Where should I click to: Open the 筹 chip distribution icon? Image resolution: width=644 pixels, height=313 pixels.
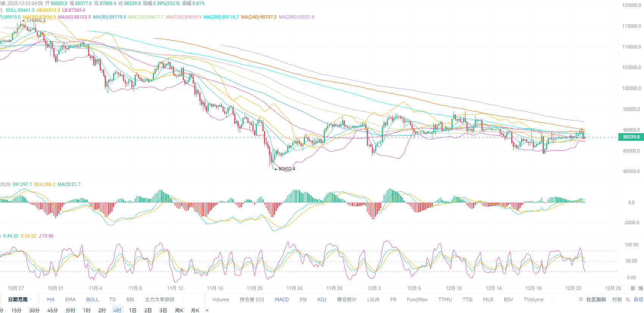tap(632, 288)
